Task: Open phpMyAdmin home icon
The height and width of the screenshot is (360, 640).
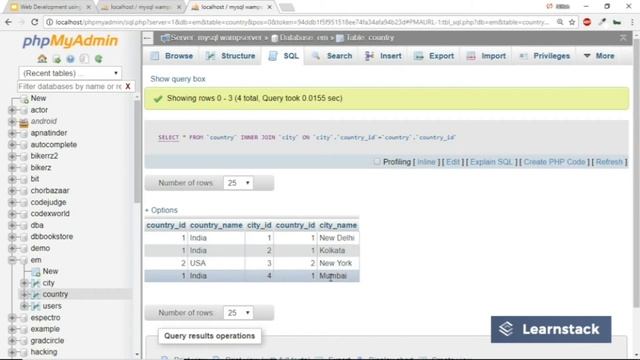Action: pos(42,59)
